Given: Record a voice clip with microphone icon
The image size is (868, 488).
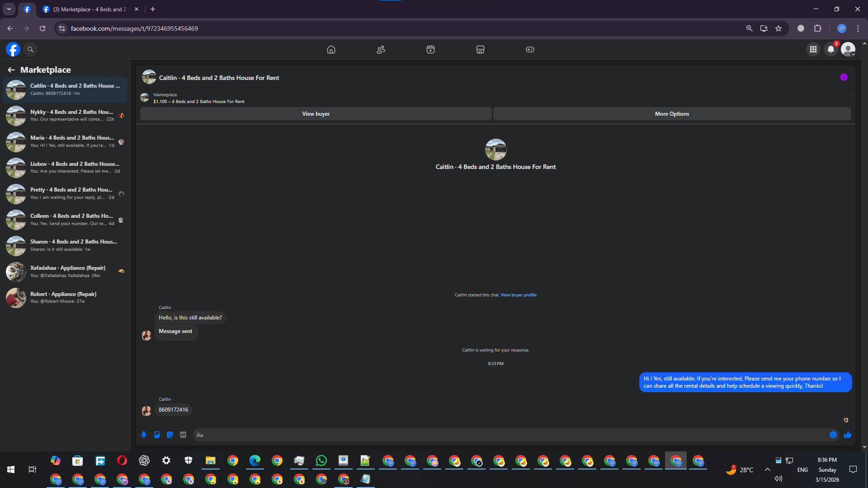Looking at the screenshot, I should point(144,435).
